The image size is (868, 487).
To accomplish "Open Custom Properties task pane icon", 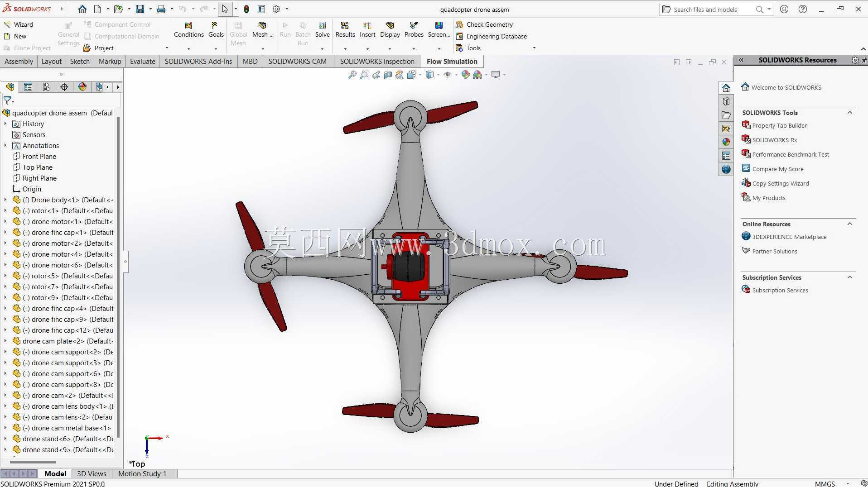I will coord(726,156).
